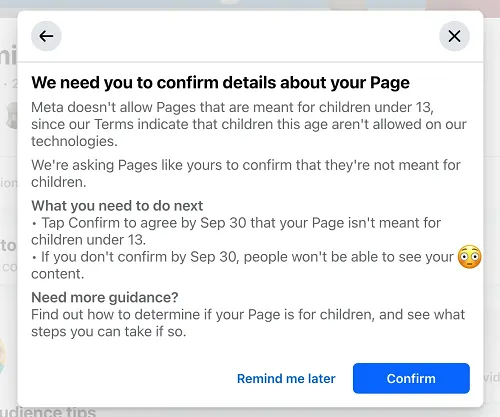Click the dimmed "udience tips" text behind the dialog
The width and height of the screenshot is (500, 417).
pyautogui.click(x=48, y=412)
